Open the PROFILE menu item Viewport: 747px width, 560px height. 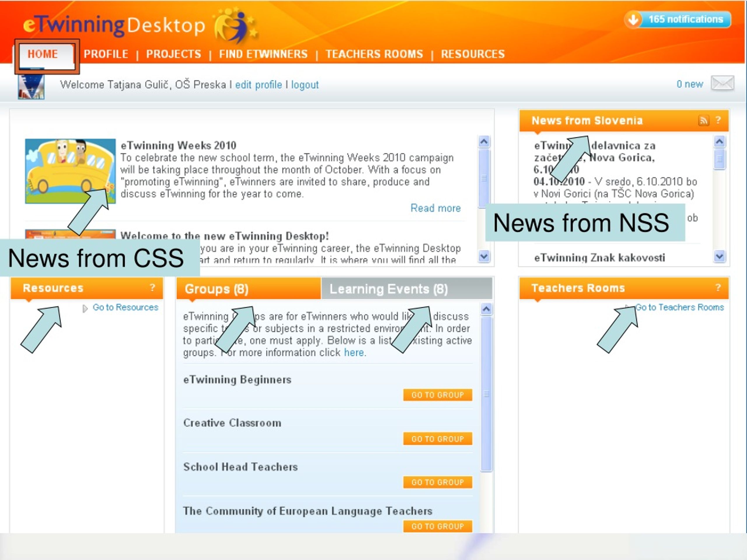coord(106,54)
